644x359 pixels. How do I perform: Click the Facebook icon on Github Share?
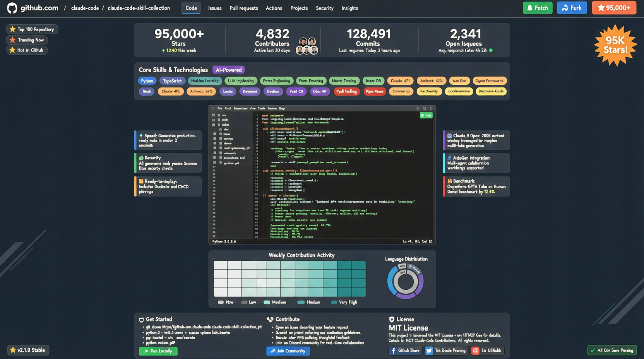[394, 350]
